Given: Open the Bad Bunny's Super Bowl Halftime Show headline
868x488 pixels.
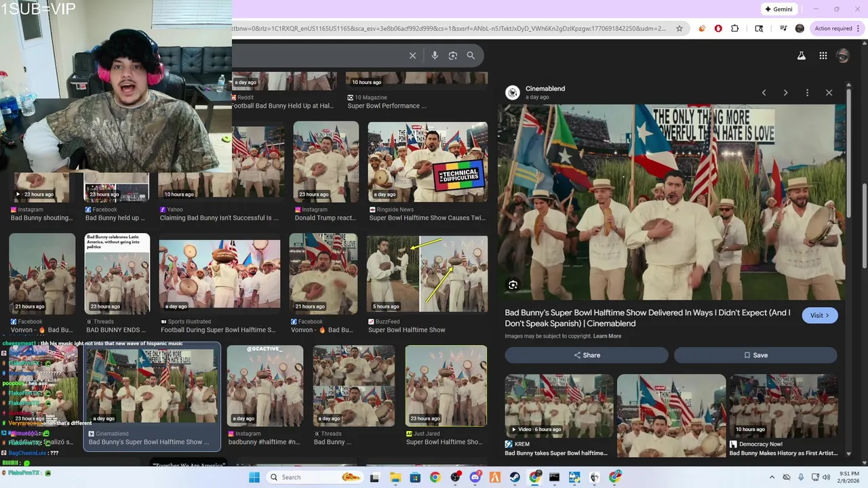Looking at the screenshot, I should (x=648, y=318).
